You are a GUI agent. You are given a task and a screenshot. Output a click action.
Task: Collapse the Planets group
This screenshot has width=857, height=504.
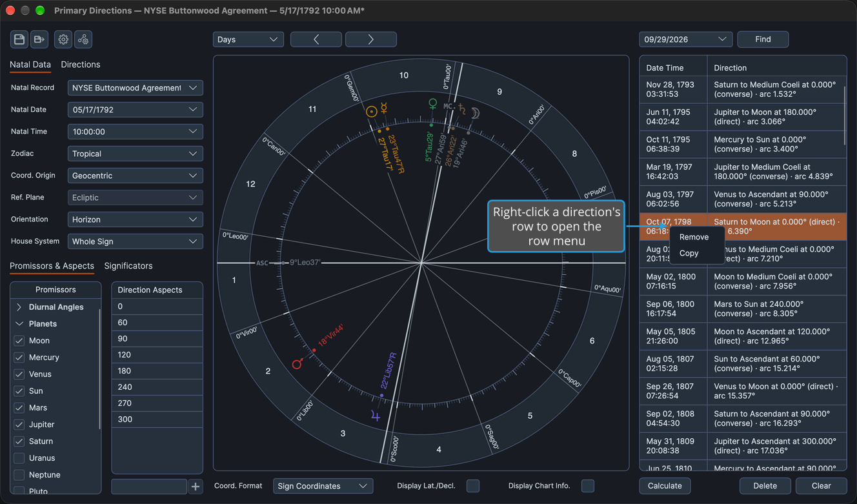click(x=19, y=324)
